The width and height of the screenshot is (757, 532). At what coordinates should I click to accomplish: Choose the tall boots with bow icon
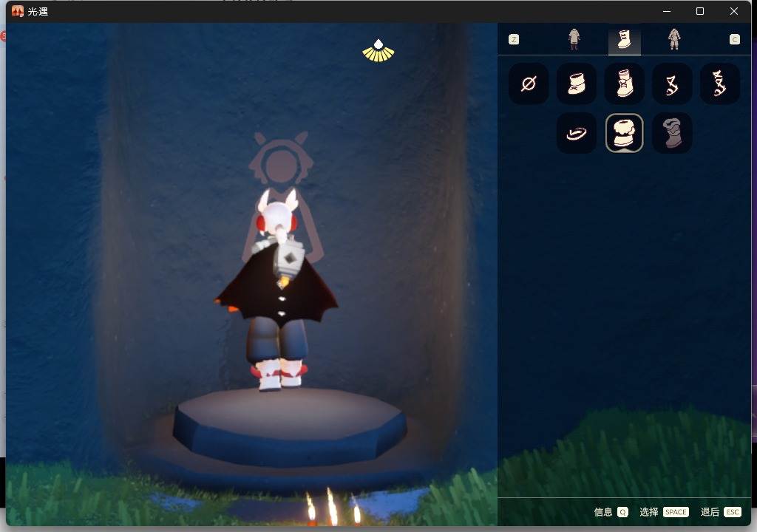pyautogui.click(x=624, y=83)
